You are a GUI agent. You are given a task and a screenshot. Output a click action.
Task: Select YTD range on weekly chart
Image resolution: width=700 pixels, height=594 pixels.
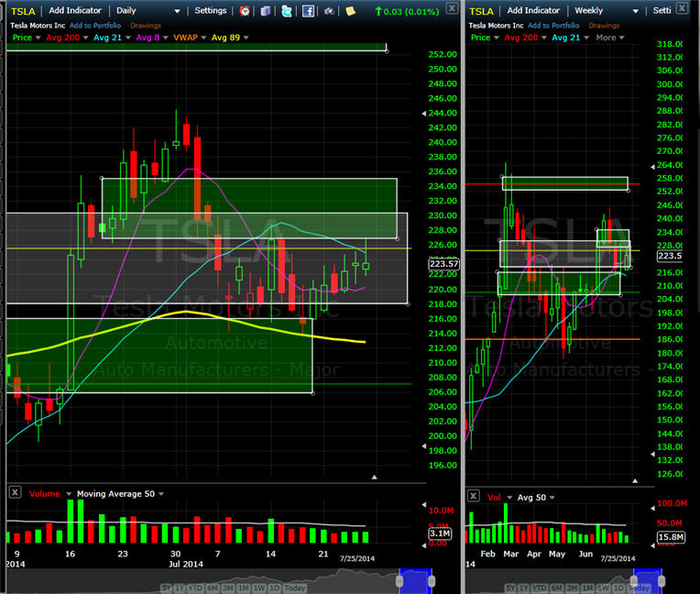coord(540,588)
